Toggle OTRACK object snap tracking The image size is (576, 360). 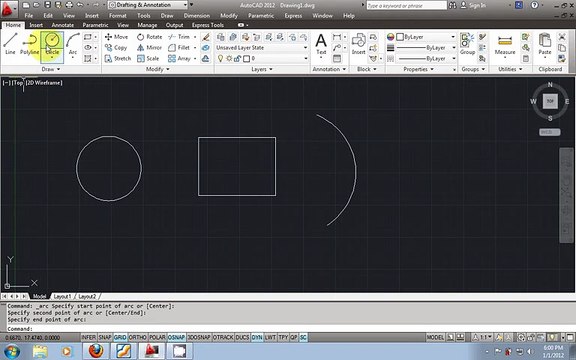click(x=223, y=337)
